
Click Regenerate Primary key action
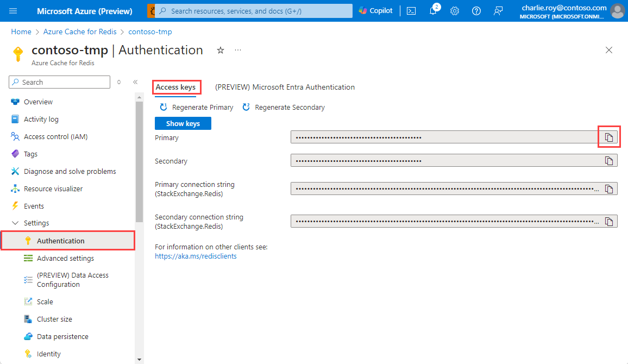tap(195, 107)
